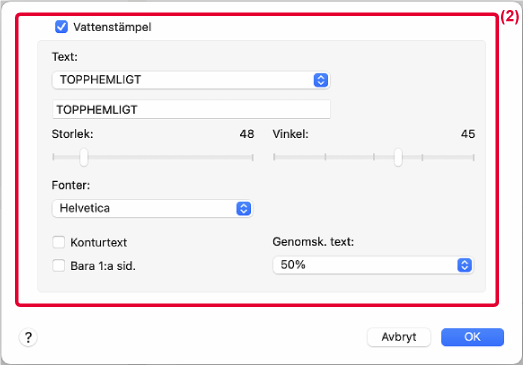The width and height of the screenshot is (523, 365).
Task: Click the right end of Storlek slider track
Action: click(252, 157)
